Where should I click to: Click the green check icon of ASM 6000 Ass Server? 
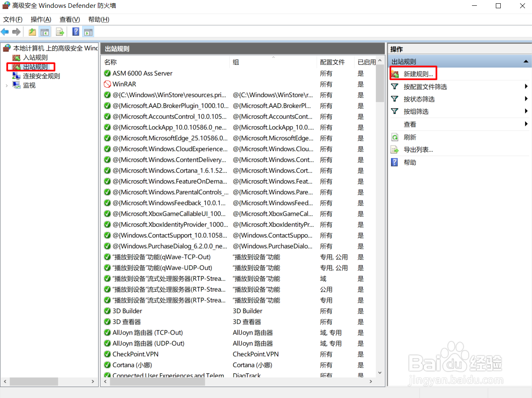tap(107, 73)
